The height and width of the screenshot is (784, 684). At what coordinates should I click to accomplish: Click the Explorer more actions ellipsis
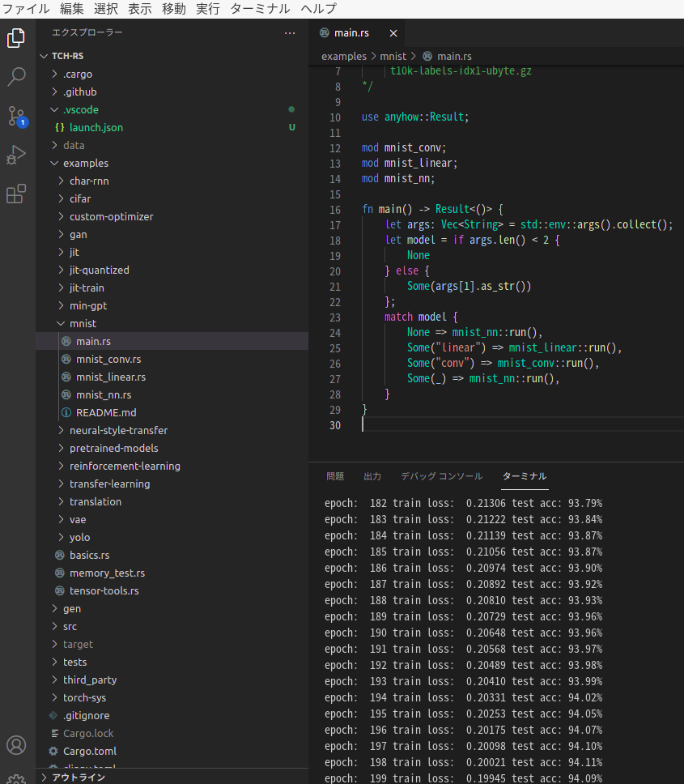click(x=290, y=32)
